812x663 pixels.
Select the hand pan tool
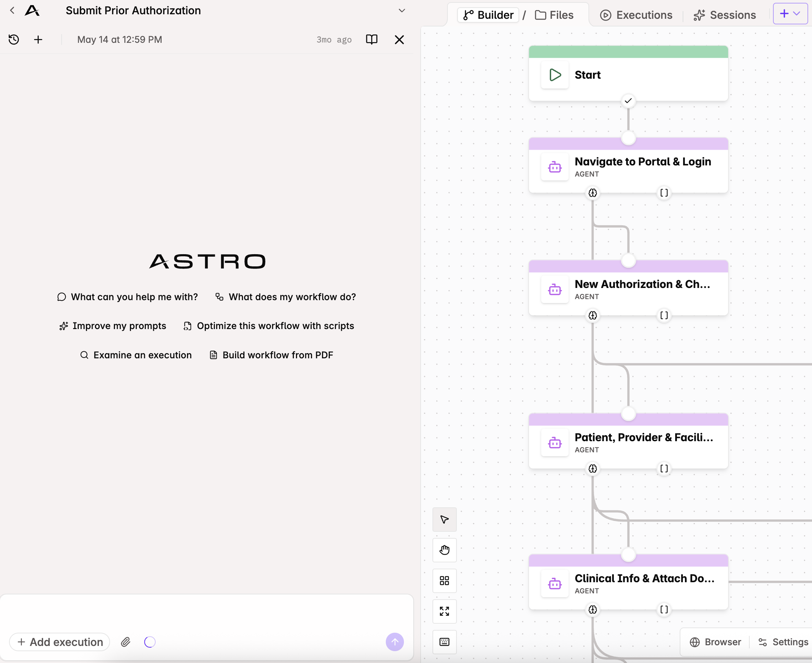tap(445, 550)
